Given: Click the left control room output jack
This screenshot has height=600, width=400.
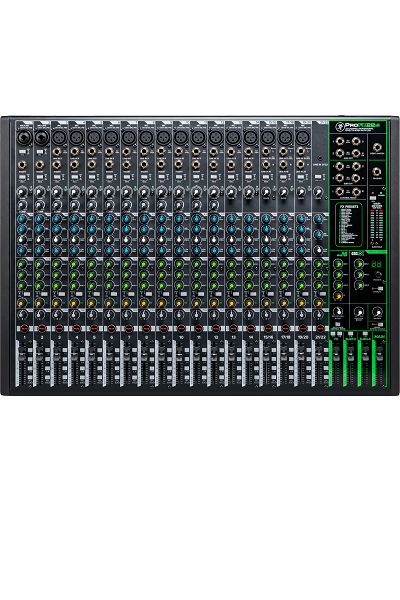Looking at the screenshot, I should 340,192.
